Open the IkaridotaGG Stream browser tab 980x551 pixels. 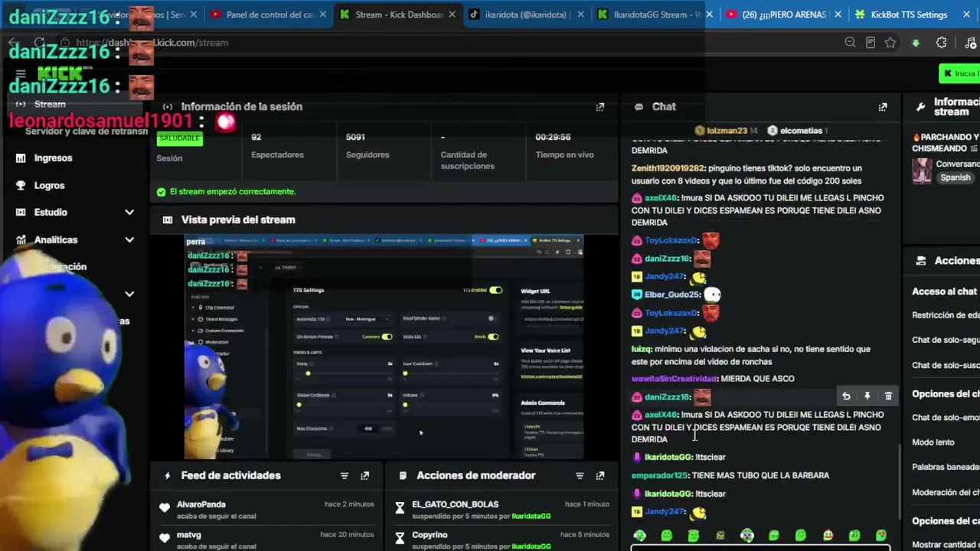[x=656, y=15]
